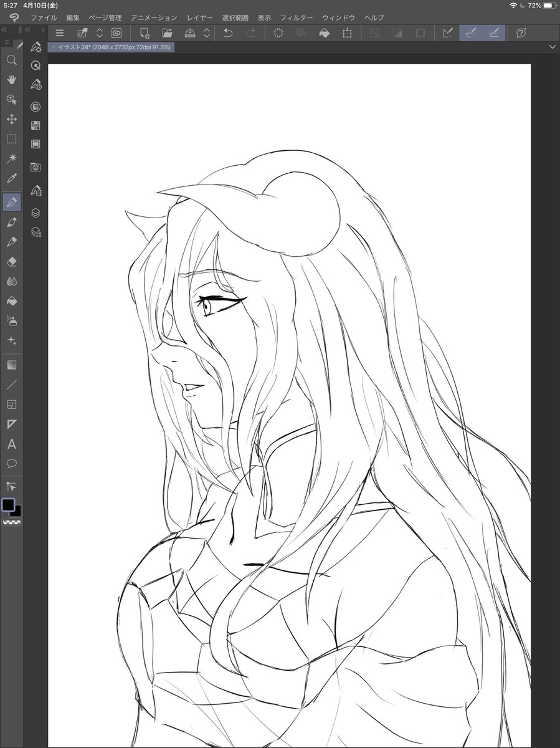
Task: Select the Correct line tool
Action: pyautogui.click(x=11, y=486)
